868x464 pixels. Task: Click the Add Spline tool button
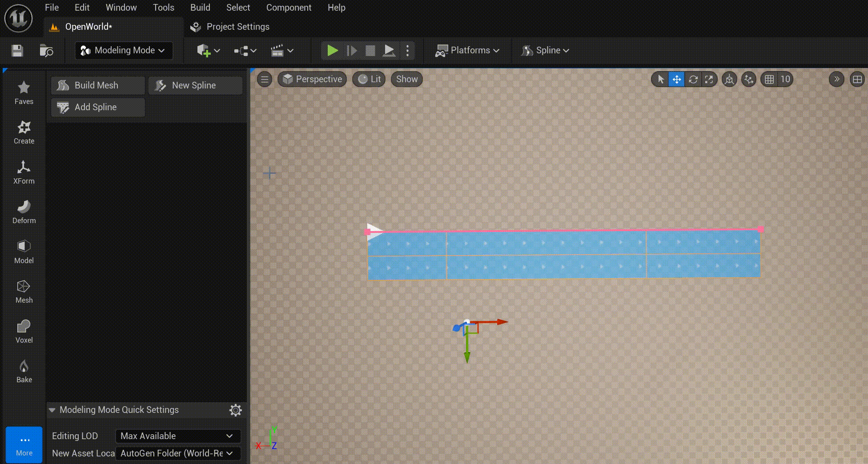pyautogui.click(x=98, y=107)
